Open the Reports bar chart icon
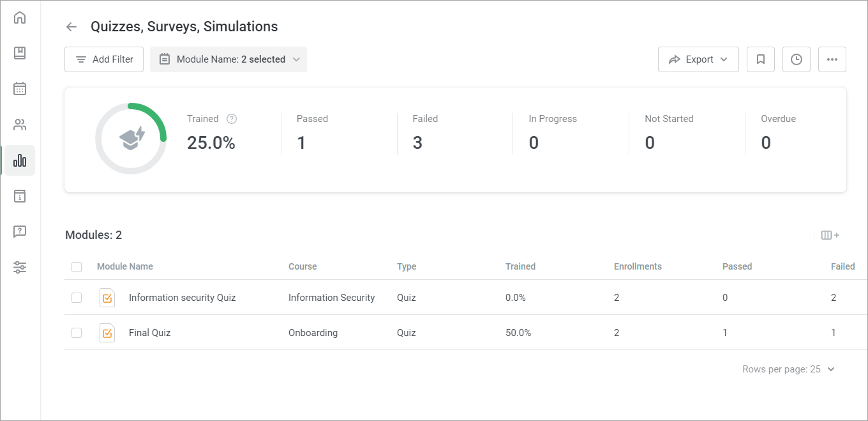The height and width of the screenshot is (421, 868). (x=20, y=160)
